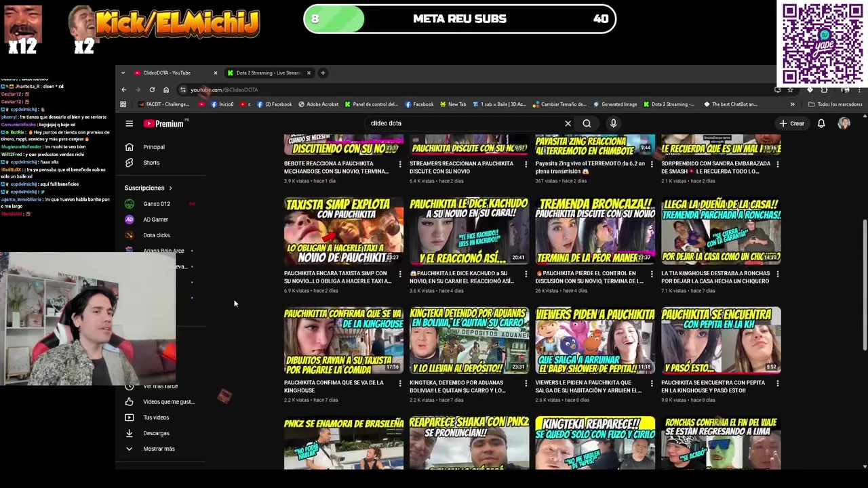Screen dimensions: 868x488
Task: Open options for 'LA TIA KINGHOUSE DESTRABA' video
Action: (x=777, y=274)
